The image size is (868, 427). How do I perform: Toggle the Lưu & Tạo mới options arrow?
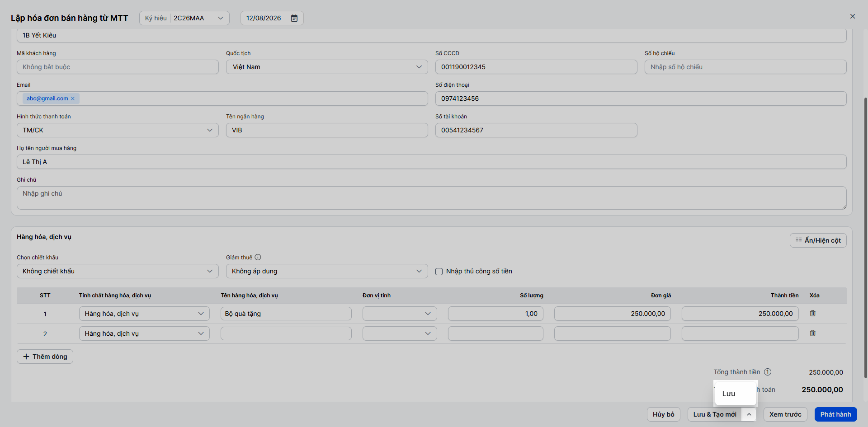[749, 414]
